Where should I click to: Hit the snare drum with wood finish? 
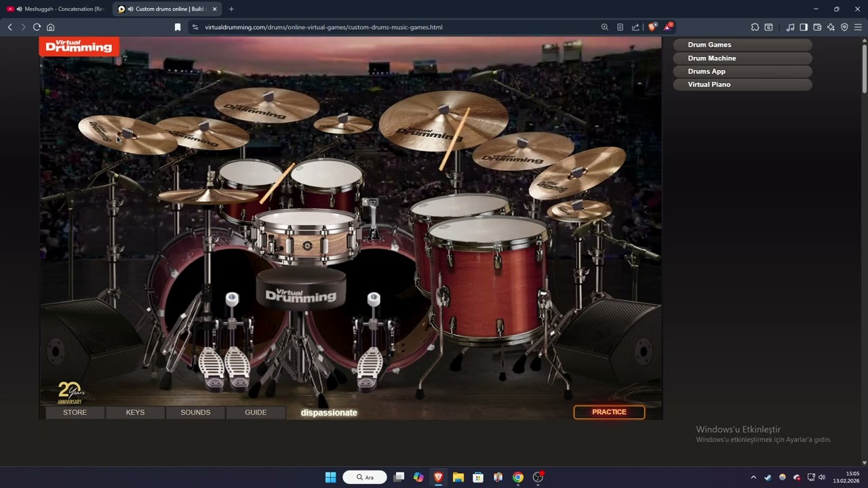coord(307,237)
